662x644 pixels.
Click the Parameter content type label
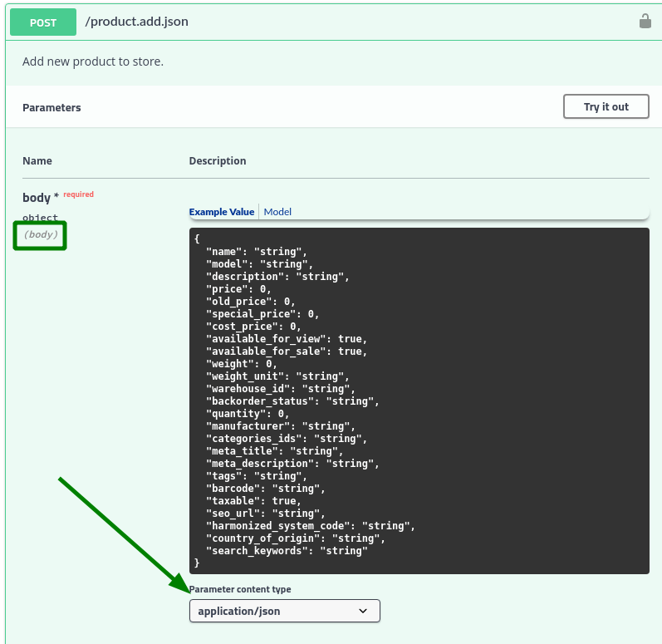pyautogui.click(x=240, y=589)
